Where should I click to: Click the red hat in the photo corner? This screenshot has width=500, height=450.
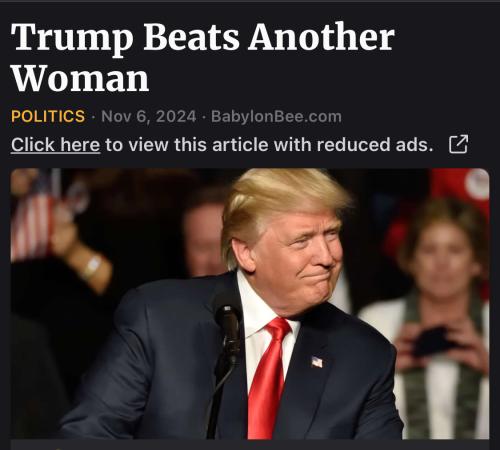[x=462, y=195]
